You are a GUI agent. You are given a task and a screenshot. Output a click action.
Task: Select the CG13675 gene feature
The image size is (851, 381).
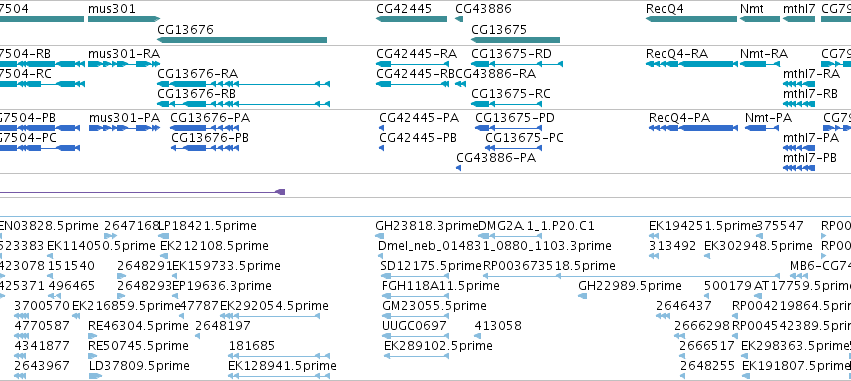[516, 40]
